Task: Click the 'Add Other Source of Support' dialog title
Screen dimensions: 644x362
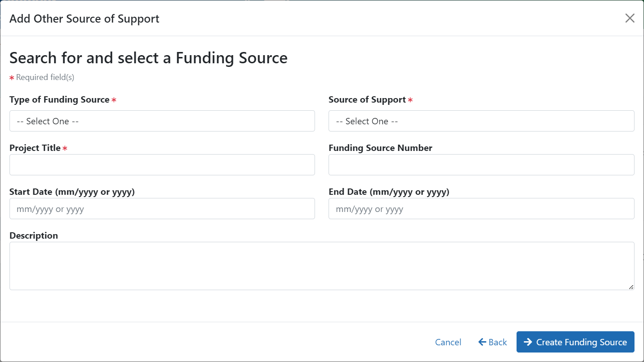Action: 84,19
